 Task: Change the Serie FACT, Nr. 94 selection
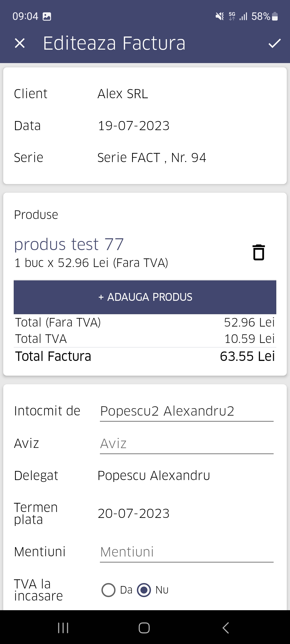151,158
